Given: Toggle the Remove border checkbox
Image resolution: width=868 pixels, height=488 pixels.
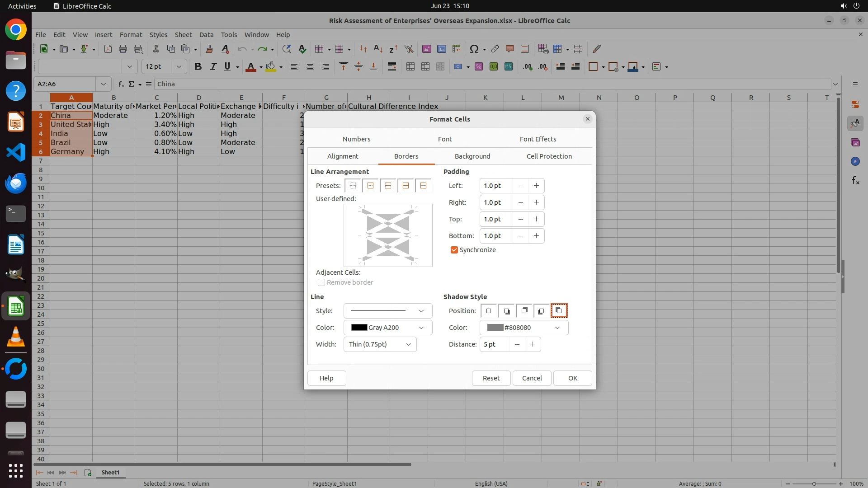Looking at the screenshot, I should pyautogui.click(x=321, y=282).
